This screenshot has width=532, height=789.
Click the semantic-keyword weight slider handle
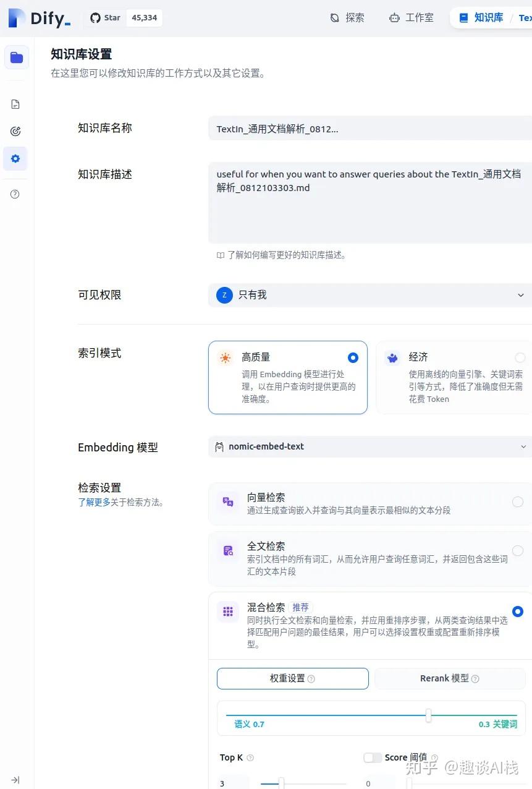428,715
